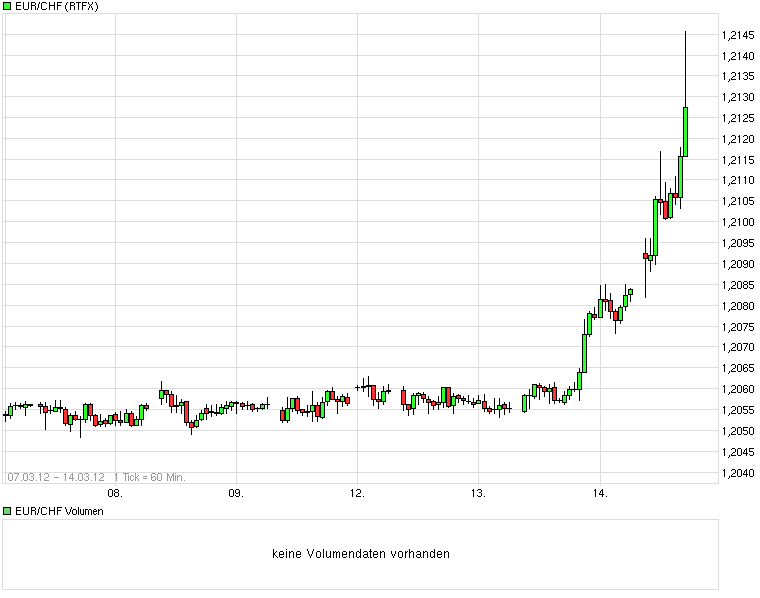
Task: Click the 'EUR/CHF Volumen' label
Action: tap(59, 511)
